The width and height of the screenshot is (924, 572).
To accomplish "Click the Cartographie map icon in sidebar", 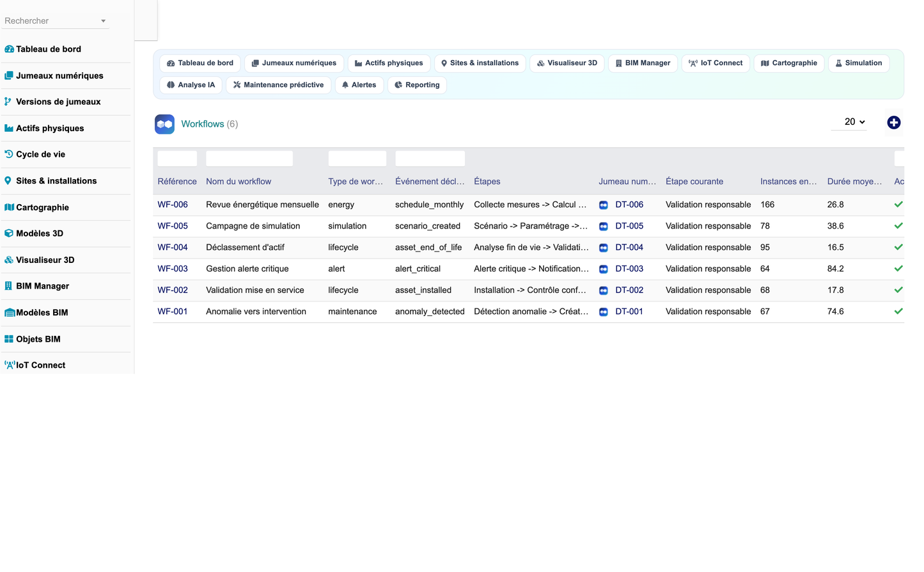I will pyautogui.click(x=9, y=207).
